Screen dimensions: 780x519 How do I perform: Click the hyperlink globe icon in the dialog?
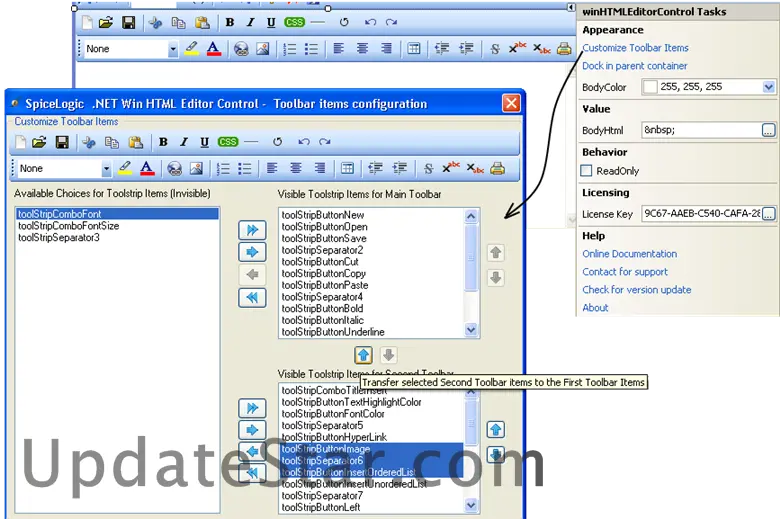click(174, 169)
